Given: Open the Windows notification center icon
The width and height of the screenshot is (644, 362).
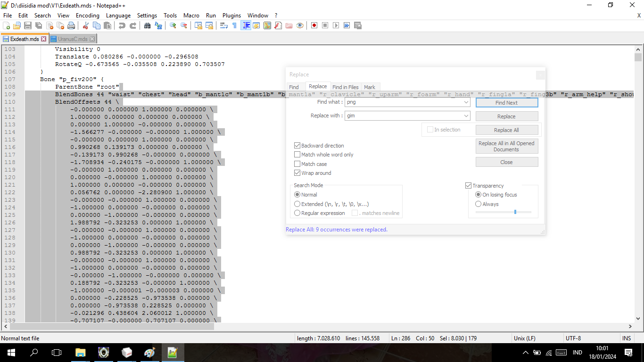Looking at the screenshot, I should point(628,353).
